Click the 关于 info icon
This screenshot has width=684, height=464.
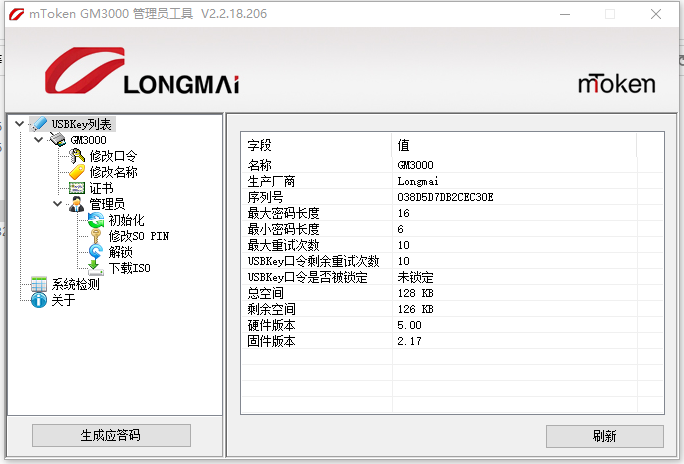click(x=39, y=300)
